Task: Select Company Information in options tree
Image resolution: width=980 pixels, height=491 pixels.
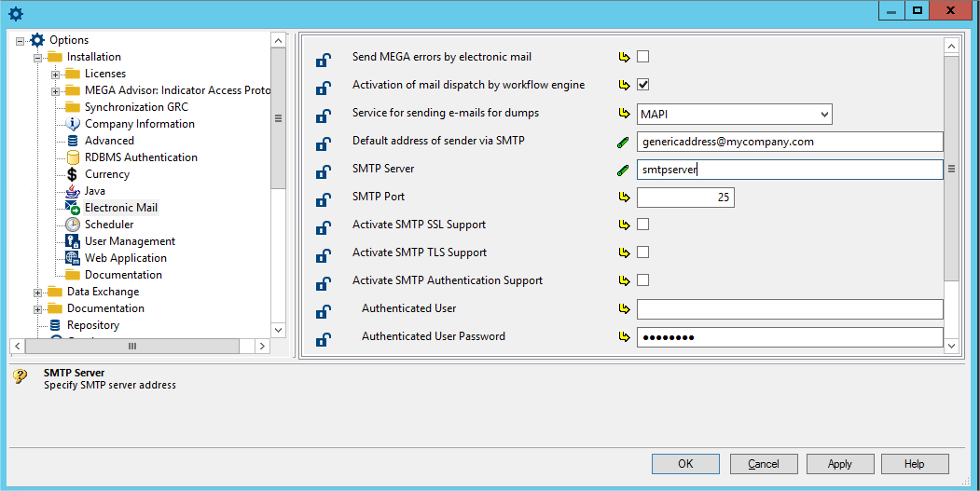Action: coord(139,124)
